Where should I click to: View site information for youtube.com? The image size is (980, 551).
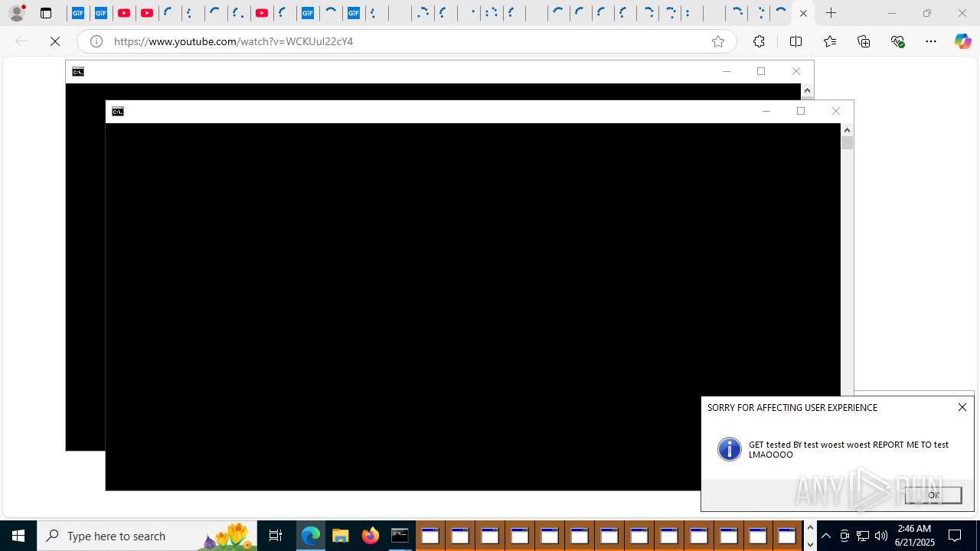tap(96, 41)
